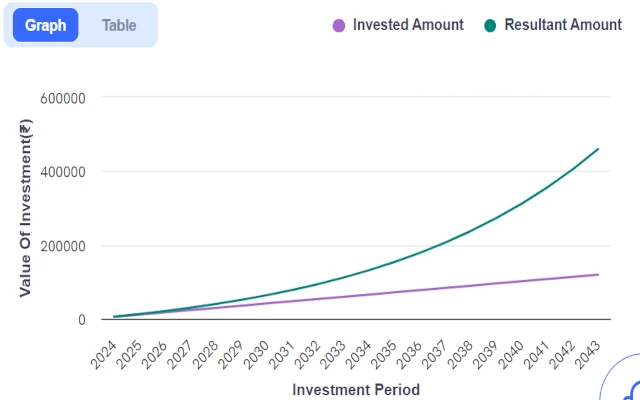Click the Investment Period axis title

356,389
